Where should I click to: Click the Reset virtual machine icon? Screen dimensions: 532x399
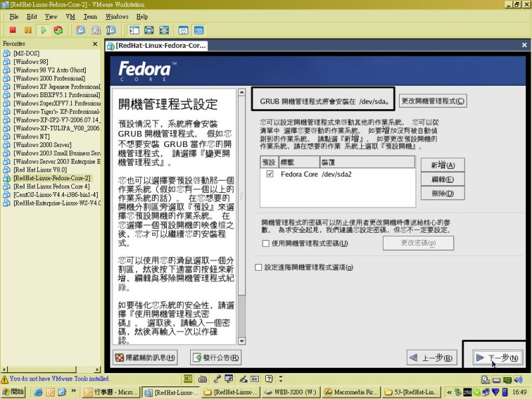point(59,30)
